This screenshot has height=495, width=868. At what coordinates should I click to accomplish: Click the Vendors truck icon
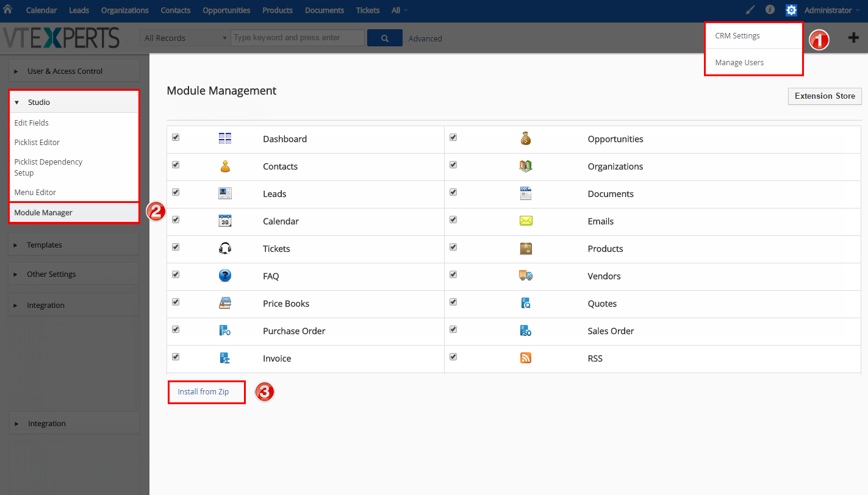(526, 276)
